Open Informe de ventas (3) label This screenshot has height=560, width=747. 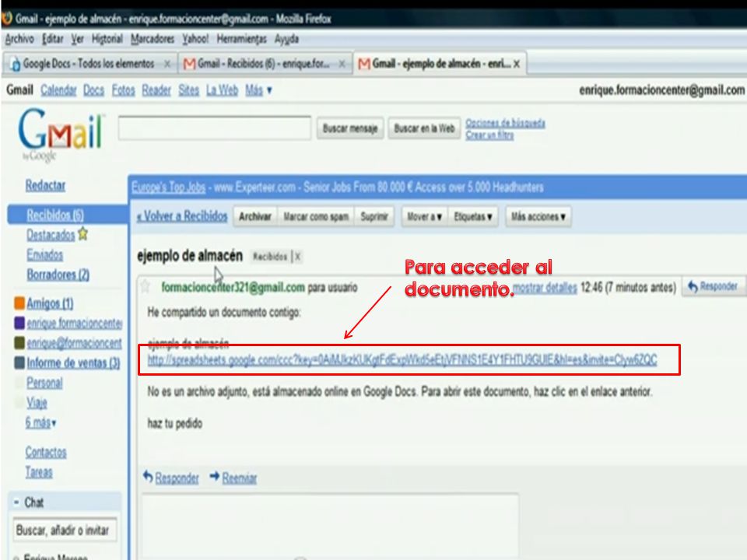(73, 363)
